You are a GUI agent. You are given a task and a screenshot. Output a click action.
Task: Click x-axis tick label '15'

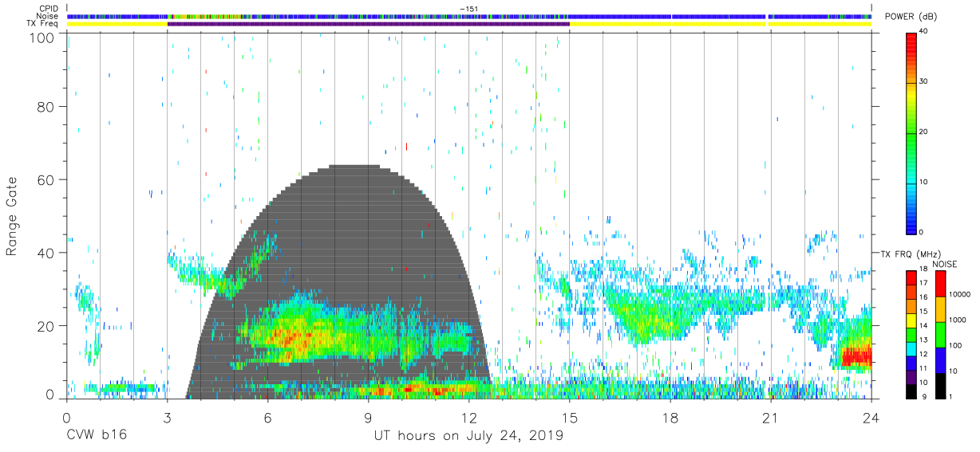(x=570, y=417)
